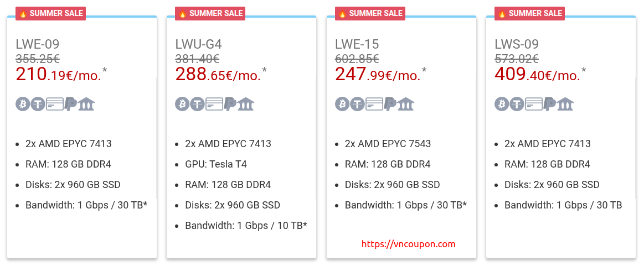Select the LWE-15 plan title
This screenshot has height=266, width=644.
tap(357, 44)
